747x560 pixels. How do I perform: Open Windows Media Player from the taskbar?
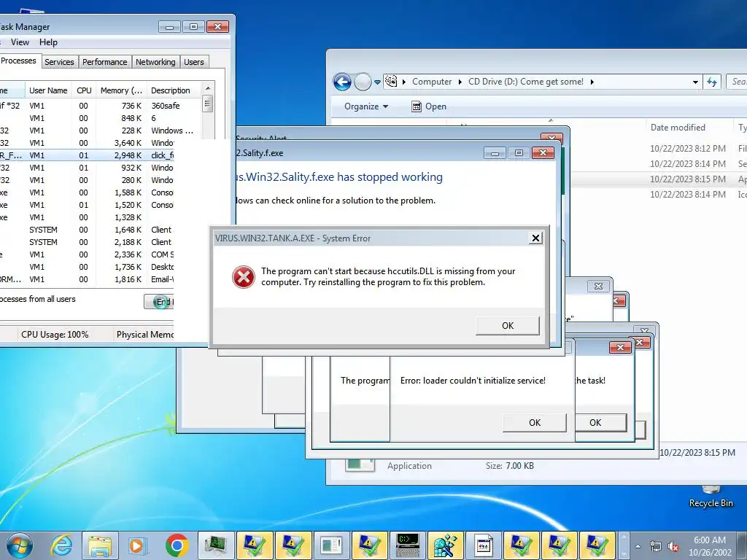138,545
